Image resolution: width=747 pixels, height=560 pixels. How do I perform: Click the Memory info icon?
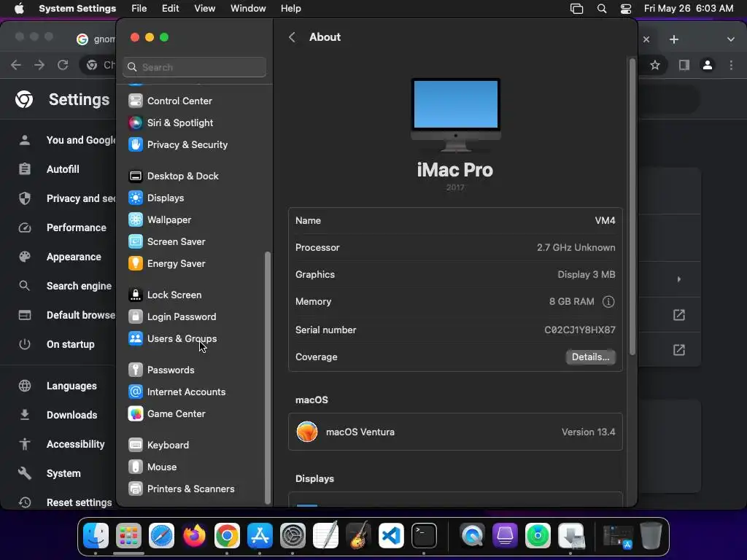click(x=608, y=302)
